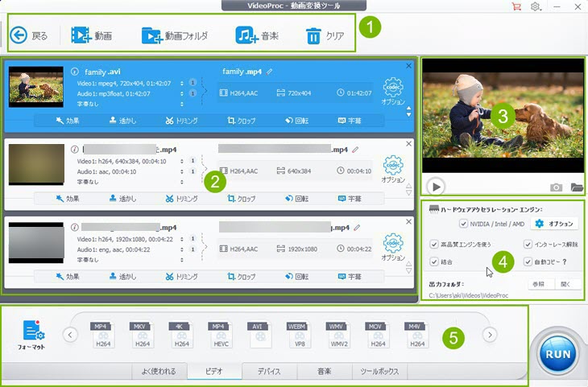Add a video with the 動画 icon

[x=81, y=35]
